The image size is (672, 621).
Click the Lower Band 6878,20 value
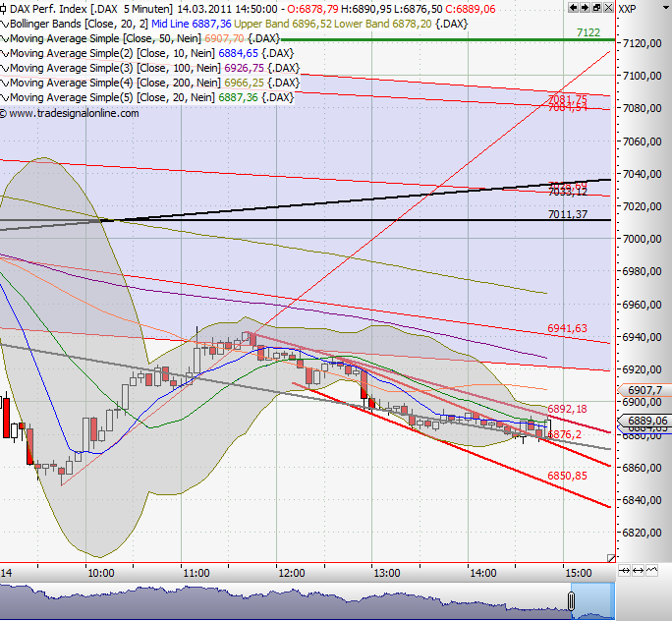pos(383,24)
